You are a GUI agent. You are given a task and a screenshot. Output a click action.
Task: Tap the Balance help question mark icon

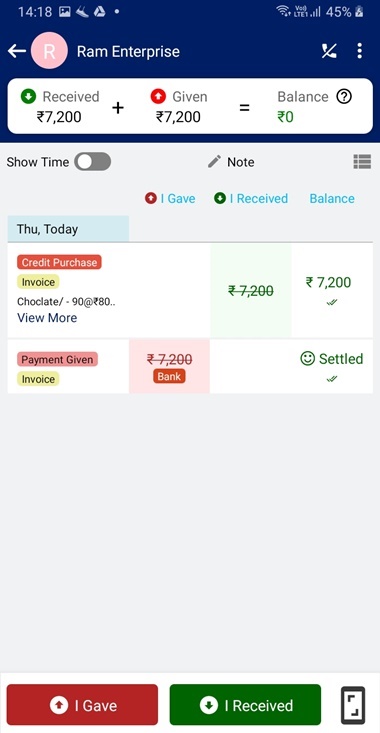344,97
